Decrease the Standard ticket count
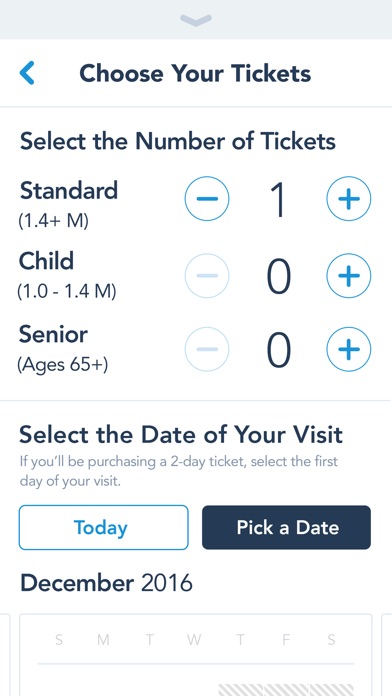 pos(207,198)
